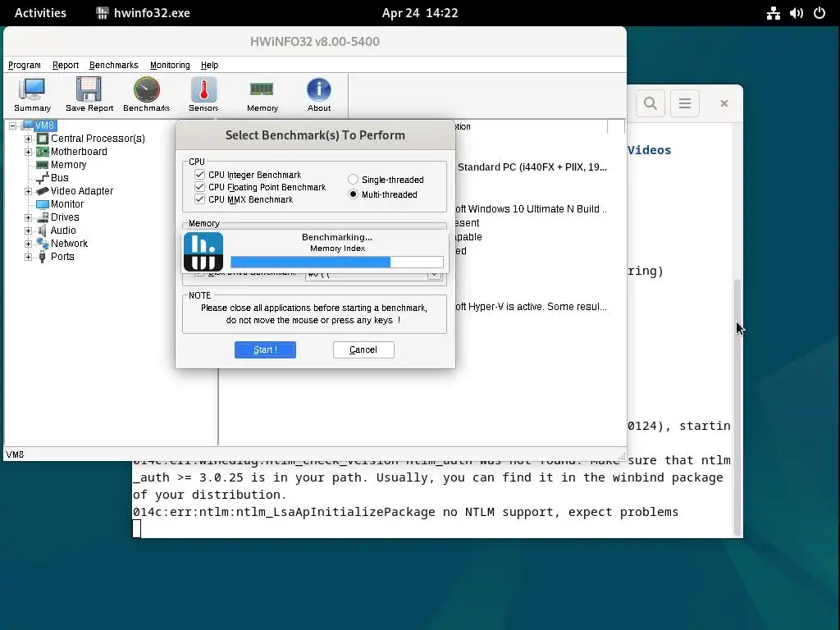
Task: Open the Monitoring menu
Action: pyautogui.click(x=170, y=65)
